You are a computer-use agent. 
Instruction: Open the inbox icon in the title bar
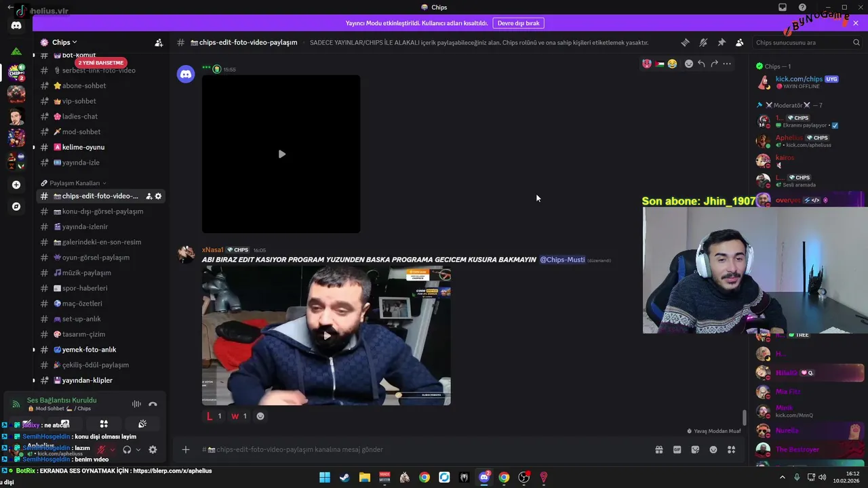coord(783,7)
